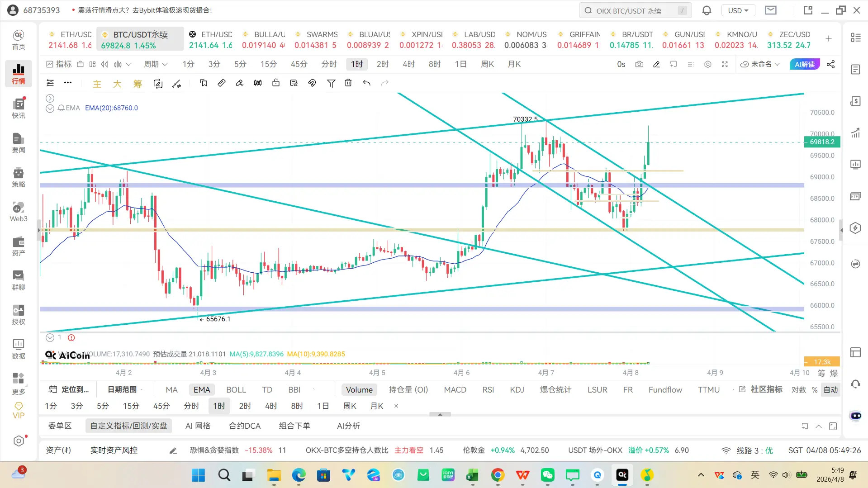Click the 69818.2 current price label
This screenshot has height=488, width=868.
pos(822,142)
